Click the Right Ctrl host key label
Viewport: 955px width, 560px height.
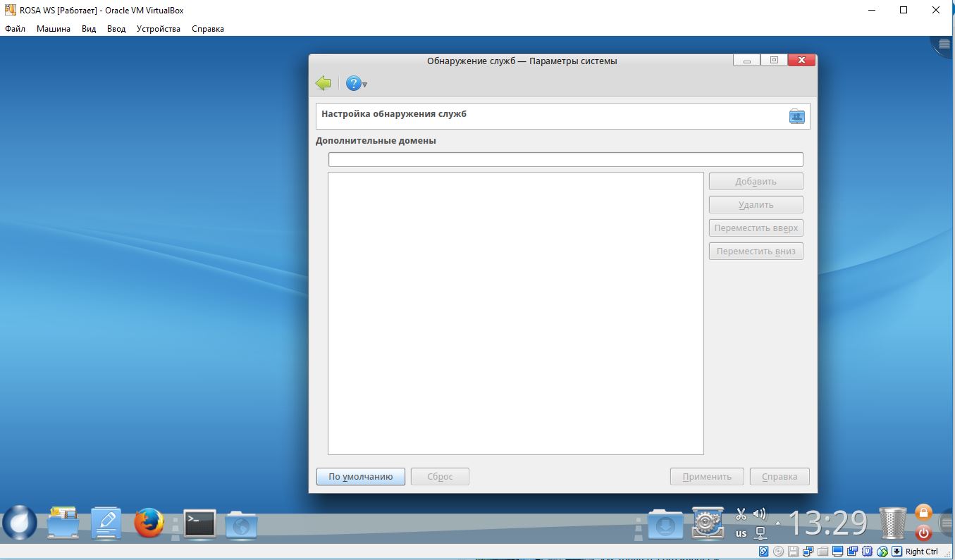click(921, 552)
